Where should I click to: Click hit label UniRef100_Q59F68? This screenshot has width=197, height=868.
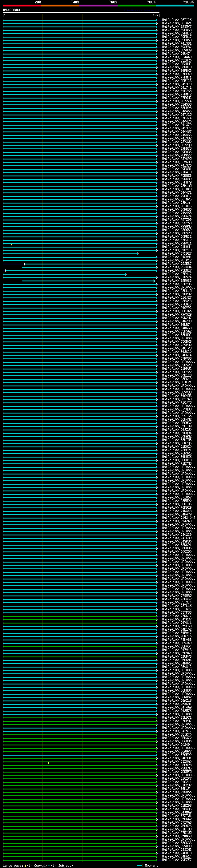coord(176,626)
